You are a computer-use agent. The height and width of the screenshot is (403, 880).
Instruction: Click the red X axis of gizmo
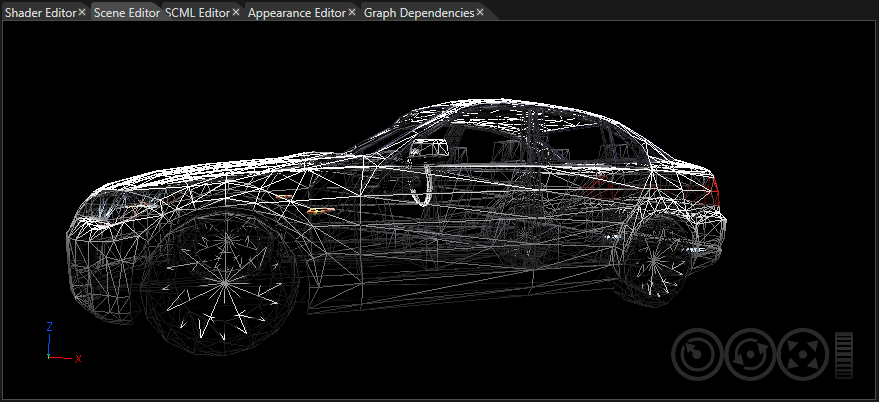[63, 358]
